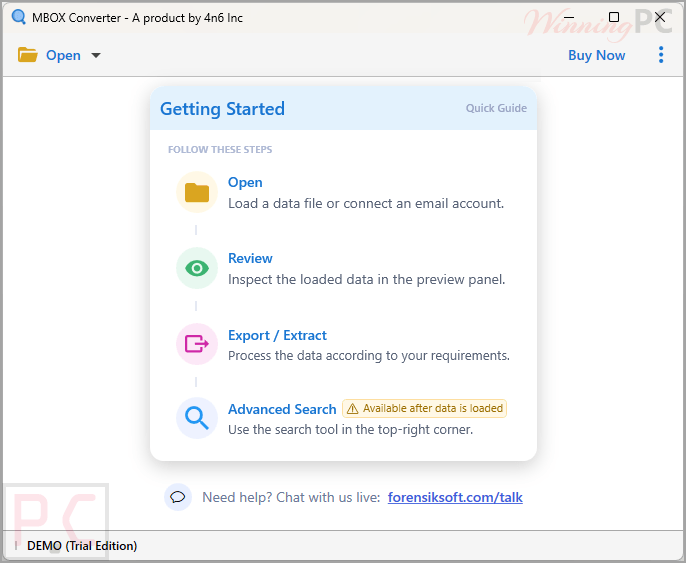Click 'Inspect the loaded data in the preview panel.'
The height and width of the screenshot is (563, 686).
[x=367, y=280]
